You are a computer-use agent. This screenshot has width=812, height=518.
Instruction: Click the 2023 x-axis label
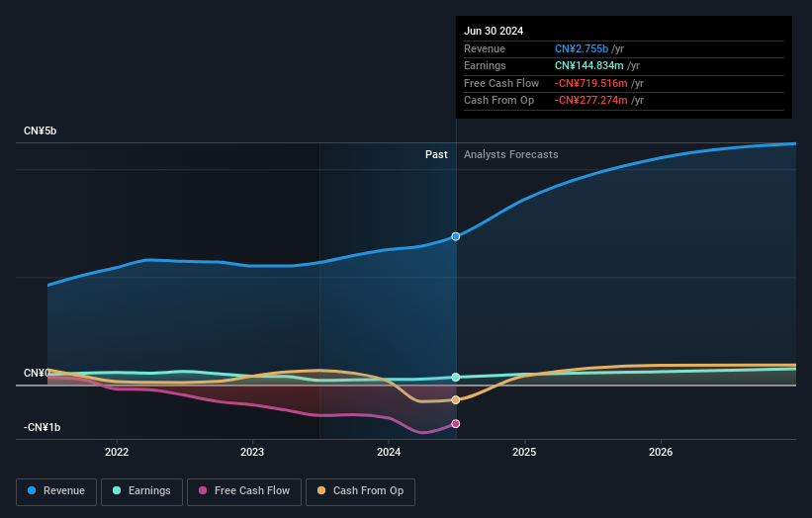(252, 452)
